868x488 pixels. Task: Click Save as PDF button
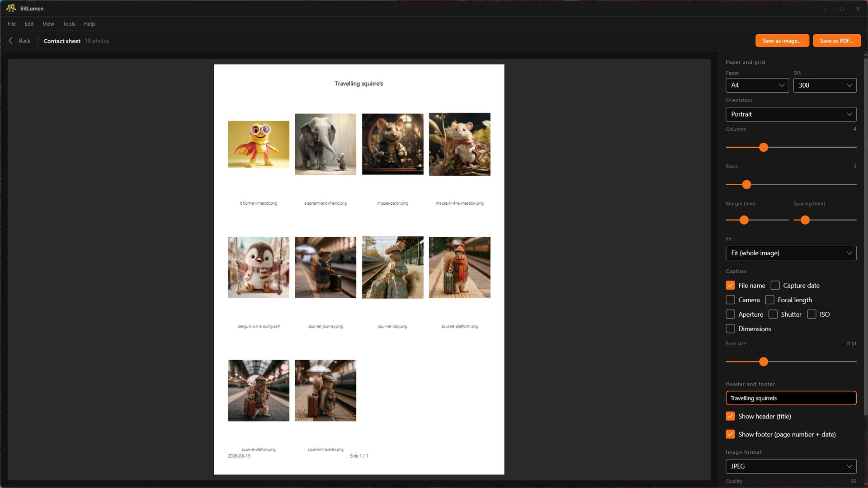(x=837, y=41)
